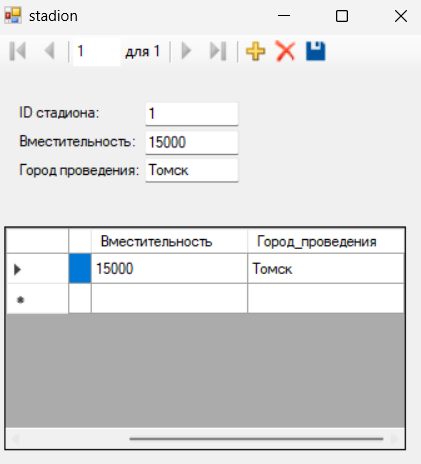Click empty Город_проведения cell in new row
This screenshot has width=421, height=464.
click(x=326, y=299)
